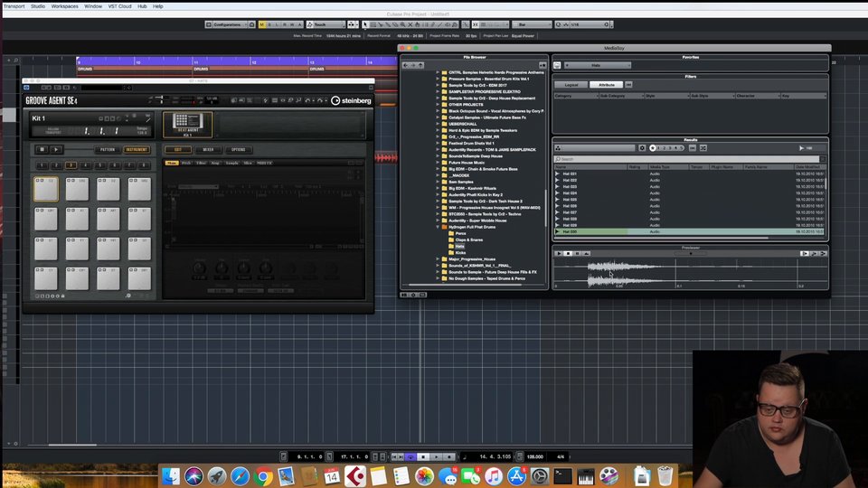
Task: Play the pattern in Groove Agent
Action: click(56, 149)
